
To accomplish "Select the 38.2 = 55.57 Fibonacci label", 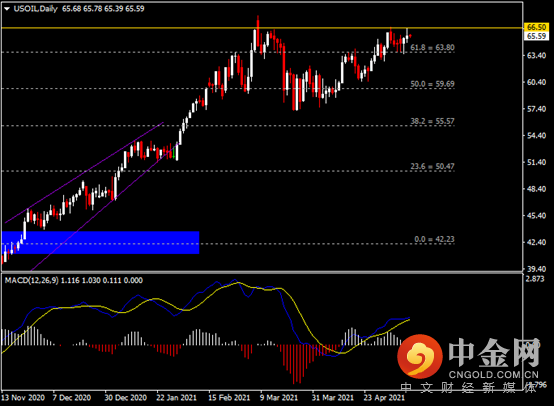I will tap(432, 121).
